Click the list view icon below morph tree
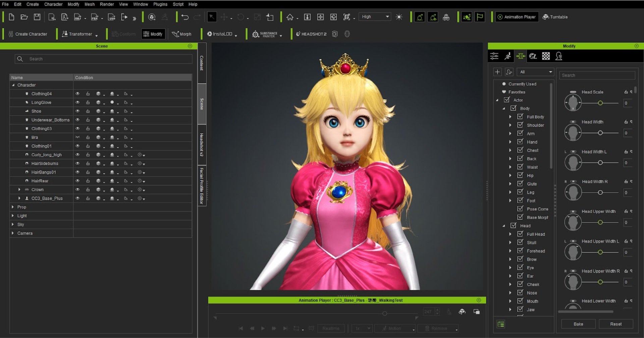 click(501, 324)
